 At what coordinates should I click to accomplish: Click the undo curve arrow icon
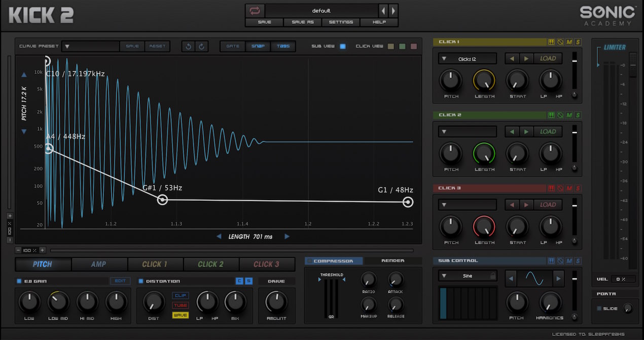[x=189, y=46]
